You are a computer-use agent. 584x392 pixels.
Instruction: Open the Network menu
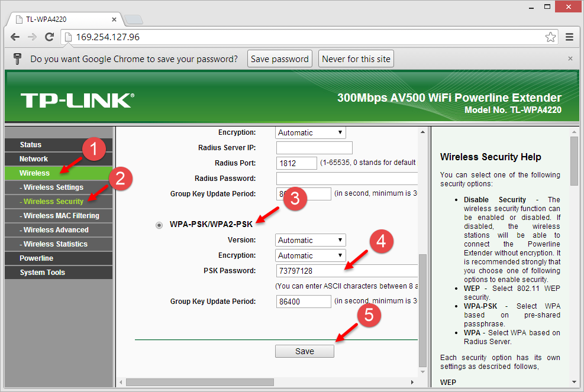pos(59,159)
